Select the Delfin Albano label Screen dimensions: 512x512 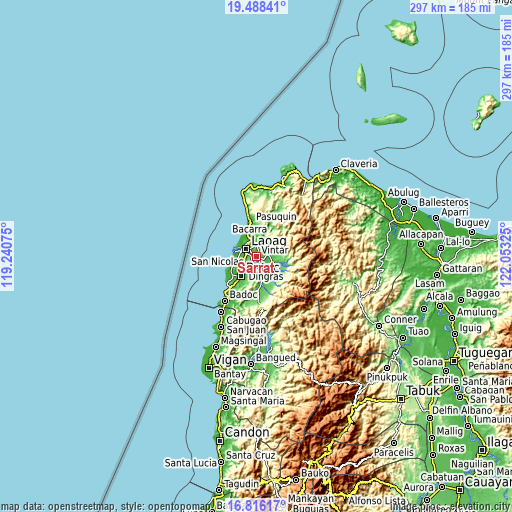462,410
